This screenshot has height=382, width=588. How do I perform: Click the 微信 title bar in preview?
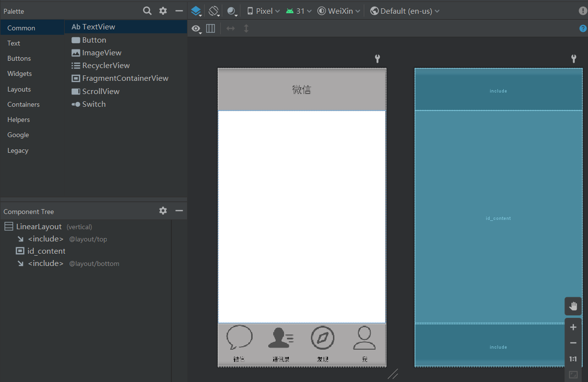point(302,90)
